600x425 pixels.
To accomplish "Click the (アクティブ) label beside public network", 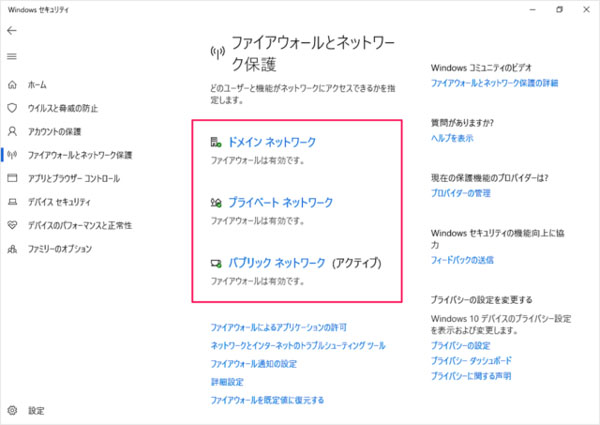I will click(356, 263).
